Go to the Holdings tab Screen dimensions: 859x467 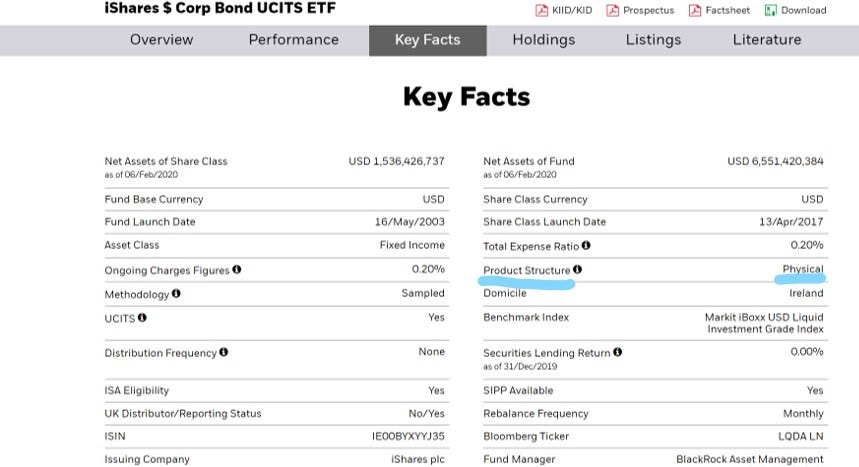pos(543,40)
